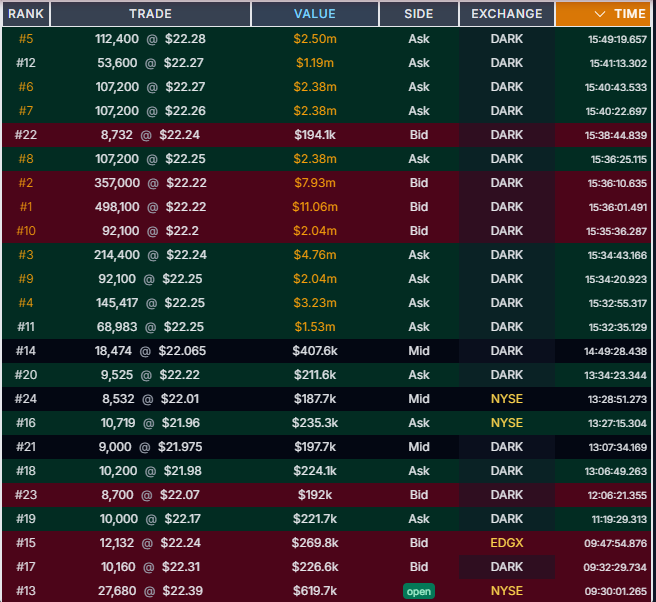Click value $269.8k
Screen dimensions: 656x602
tap(315, 543)
